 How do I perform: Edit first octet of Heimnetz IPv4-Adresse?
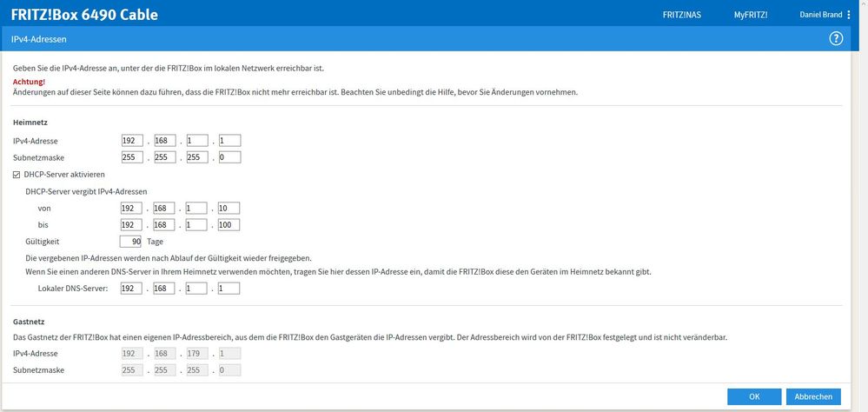(132, 141)
